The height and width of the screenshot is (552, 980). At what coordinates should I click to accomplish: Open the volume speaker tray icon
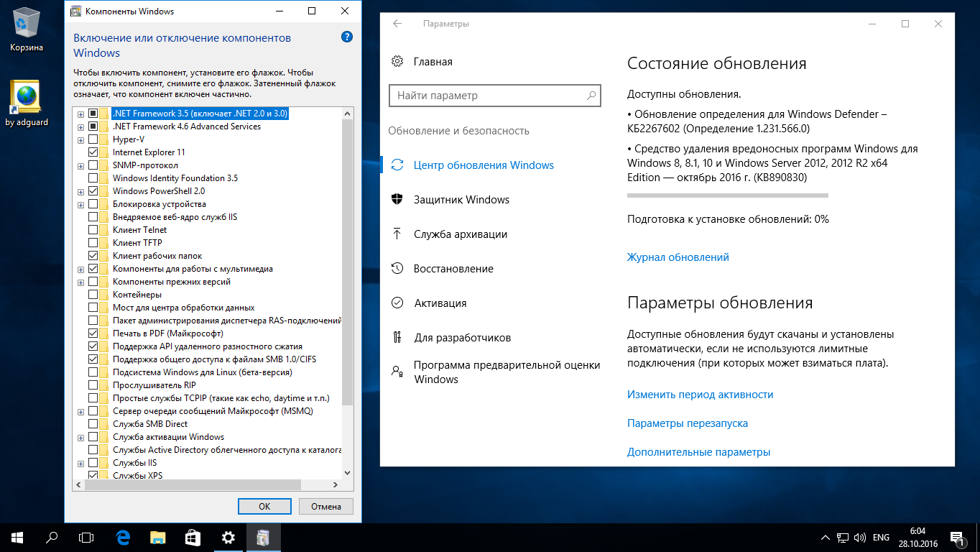pyautogui.click(x=861, y=538)
